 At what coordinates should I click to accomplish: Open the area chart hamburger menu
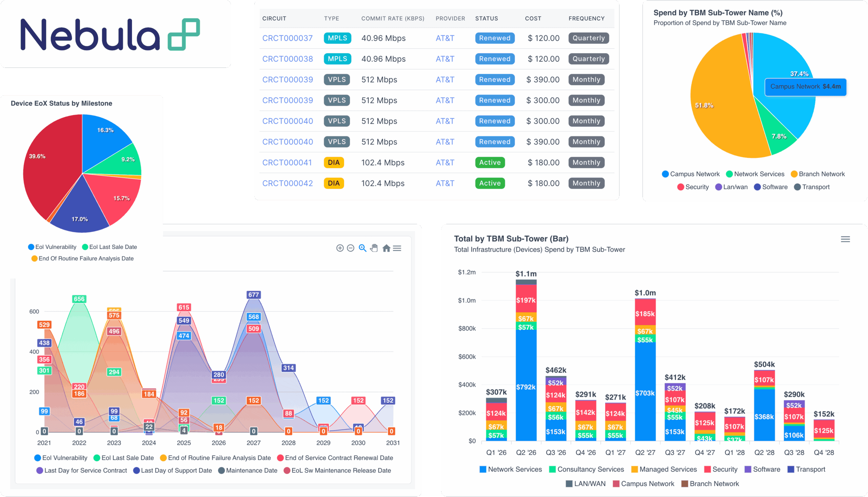click(x=397, y=248)
